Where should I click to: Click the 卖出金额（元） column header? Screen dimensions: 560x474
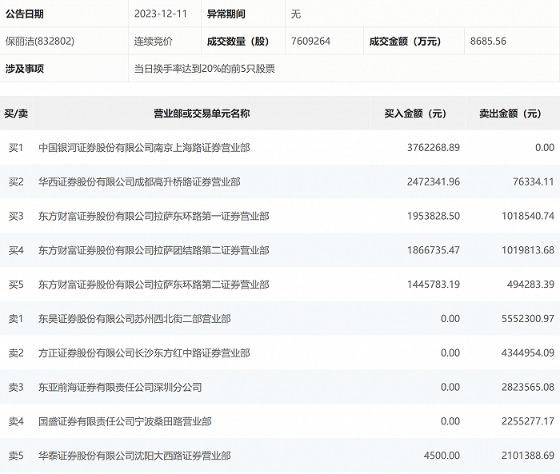(510, 114)
